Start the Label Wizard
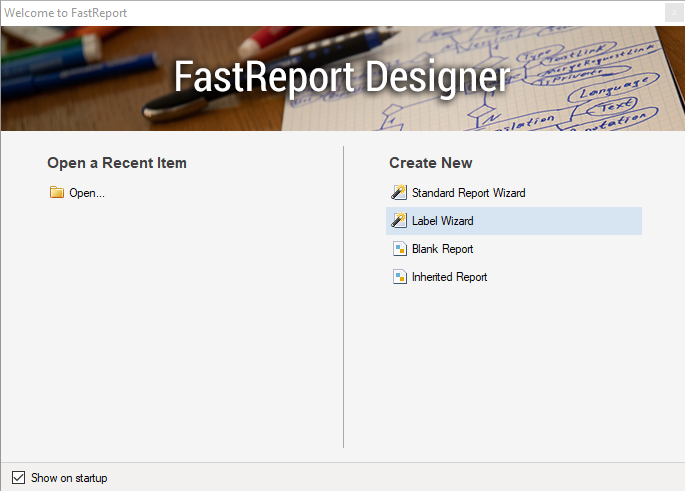This screenshot has height=491, width=685. coord(514,221)
